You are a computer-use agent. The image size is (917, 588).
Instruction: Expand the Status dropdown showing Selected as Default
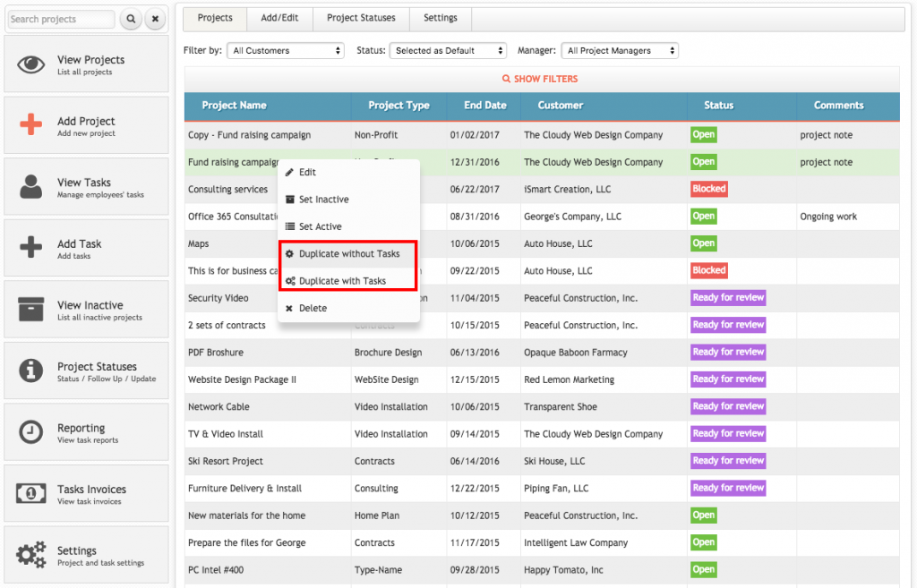point(448,50)
